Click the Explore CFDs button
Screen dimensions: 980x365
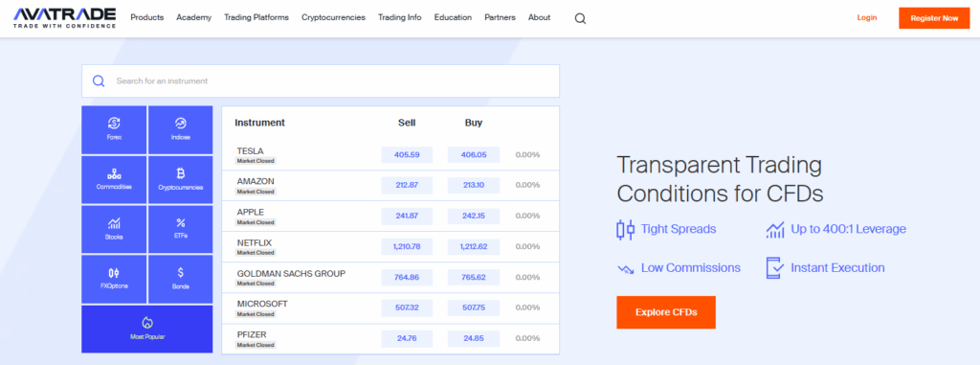[x=666, y=311]
